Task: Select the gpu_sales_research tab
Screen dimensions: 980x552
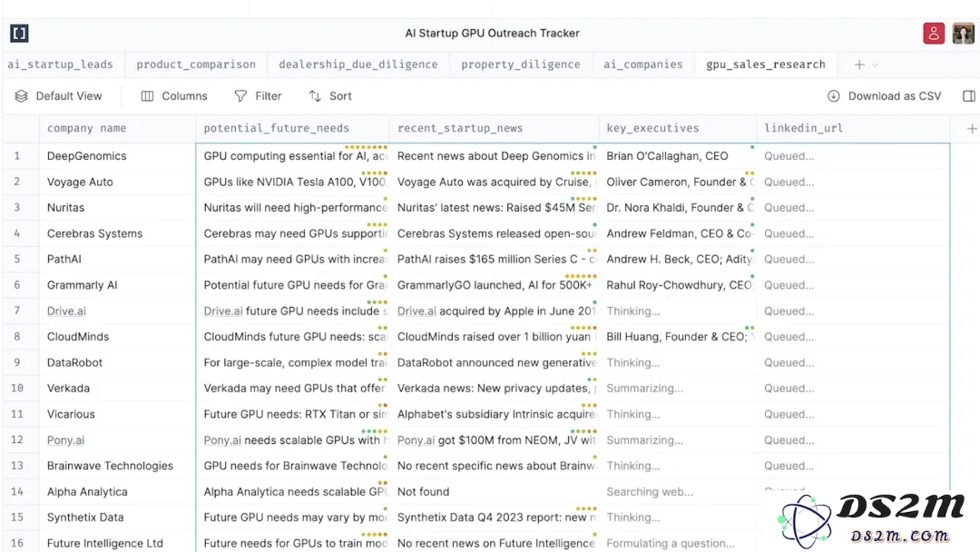Action: coord(766,64)
